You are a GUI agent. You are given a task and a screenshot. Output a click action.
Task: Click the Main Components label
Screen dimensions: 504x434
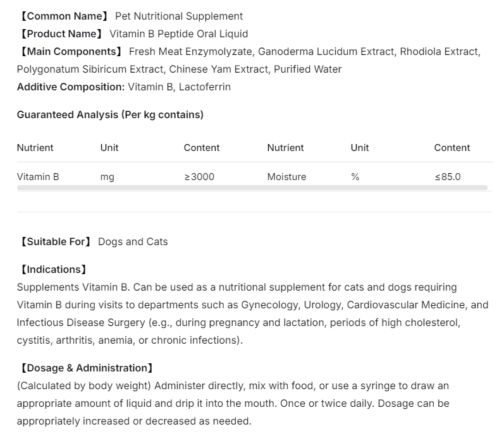(70, 52)
